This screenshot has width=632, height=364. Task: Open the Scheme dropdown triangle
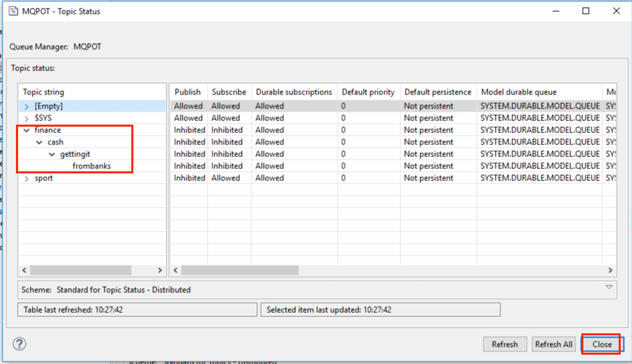tap(609, 287)
